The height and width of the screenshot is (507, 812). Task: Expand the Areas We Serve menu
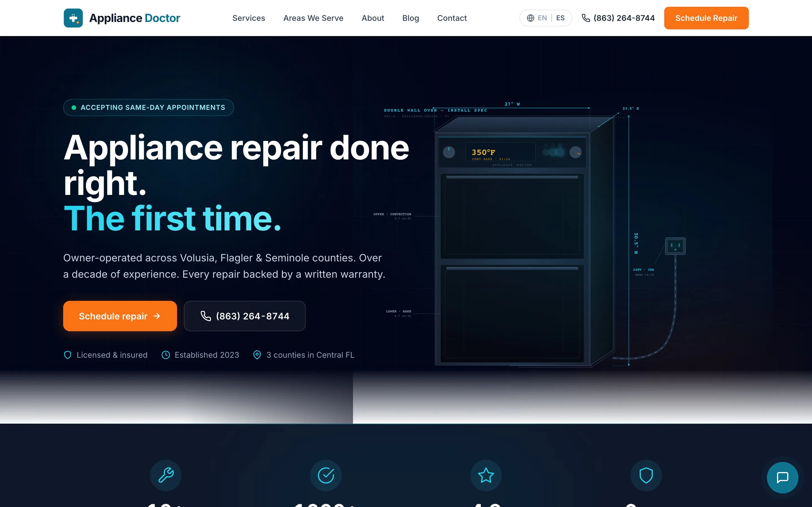point(313,18)
